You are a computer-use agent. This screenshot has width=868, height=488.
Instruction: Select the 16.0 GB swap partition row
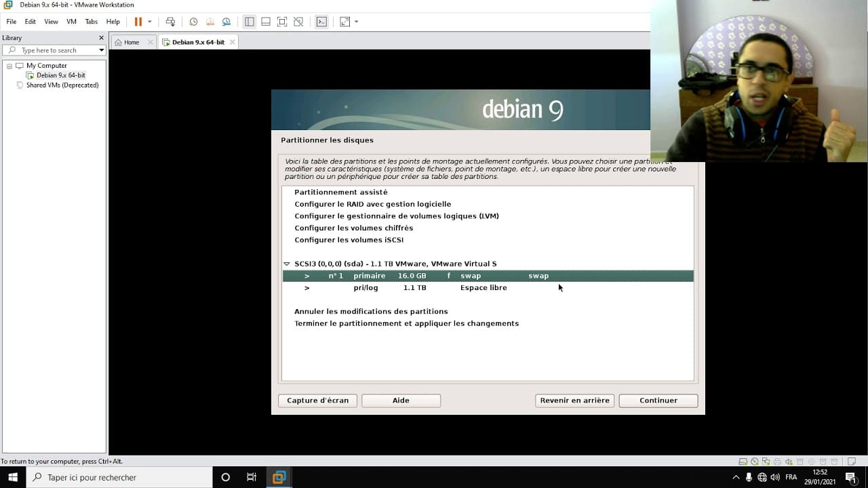[488, 276]
